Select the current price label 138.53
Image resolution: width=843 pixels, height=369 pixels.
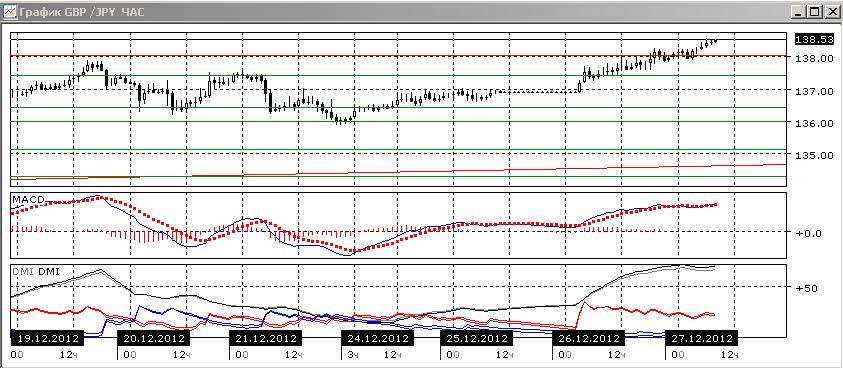click(814, 40)
